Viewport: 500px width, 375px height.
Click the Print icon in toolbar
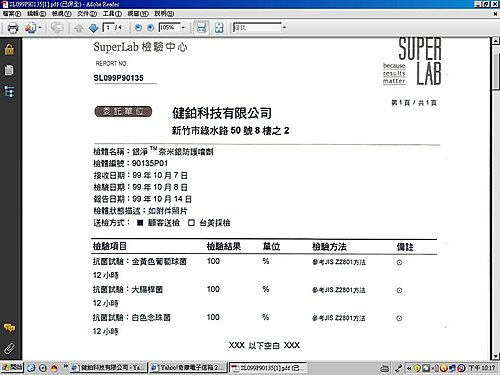click(x=13, y=28)
